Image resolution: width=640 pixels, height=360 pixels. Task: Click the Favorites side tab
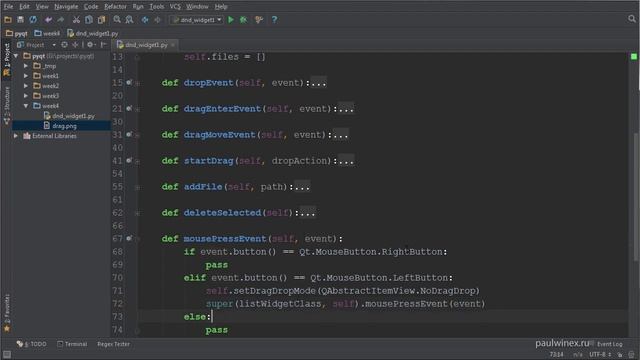click(7, 313)
